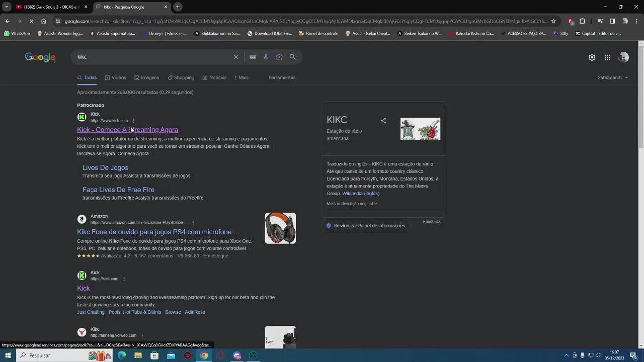Open the Faça Lives De Free Fire sitelink
Image resolution: width=644 pixels, height=362 pixels.
click(x=118, y=190)
